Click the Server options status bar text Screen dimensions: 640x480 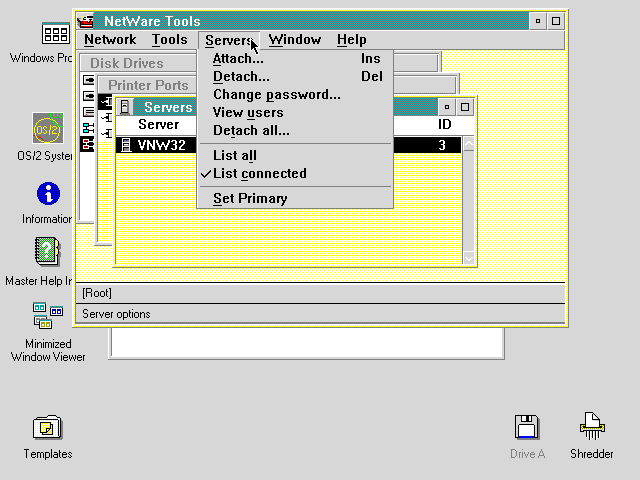[116, 314]
